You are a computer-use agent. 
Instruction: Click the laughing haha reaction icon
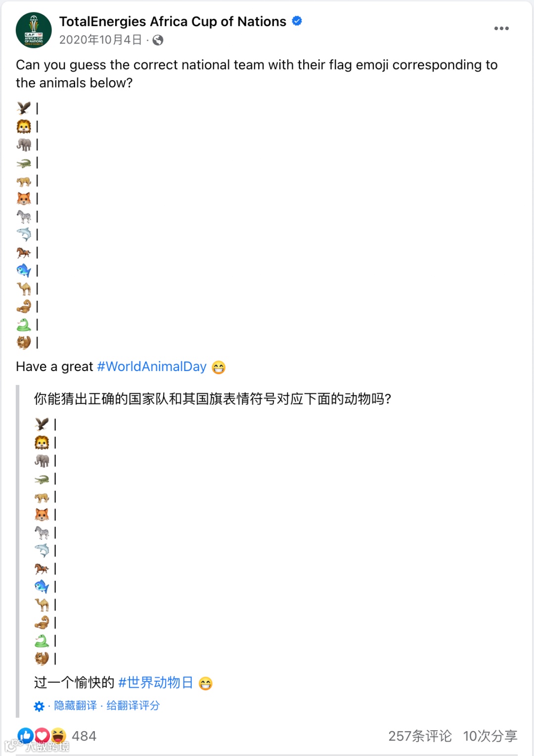pyautogui.click(x=58, y=736)
